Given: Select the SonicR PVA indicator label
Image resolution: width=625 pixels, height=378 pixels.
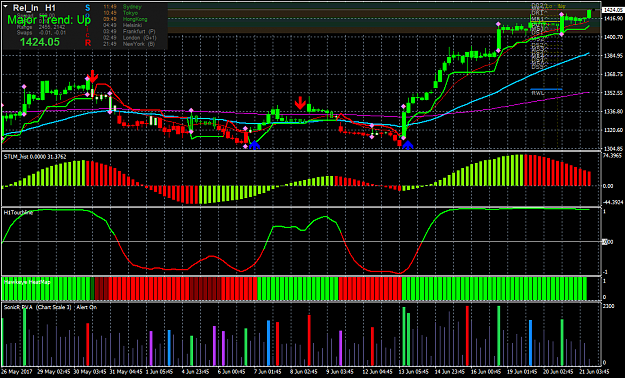Looking at the screenshot, I should [50, 307].
